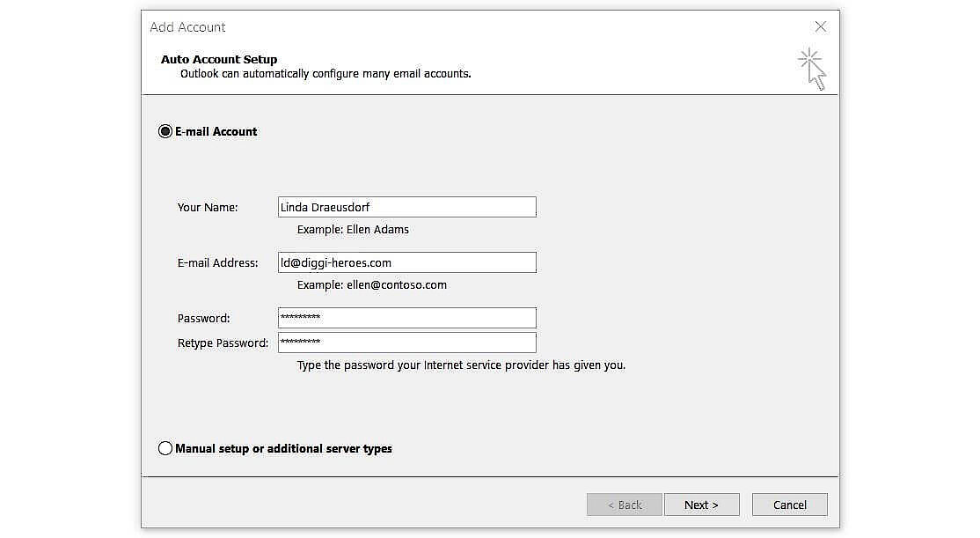Select the address ld@diggi-heroes.com

click(331, 262)
